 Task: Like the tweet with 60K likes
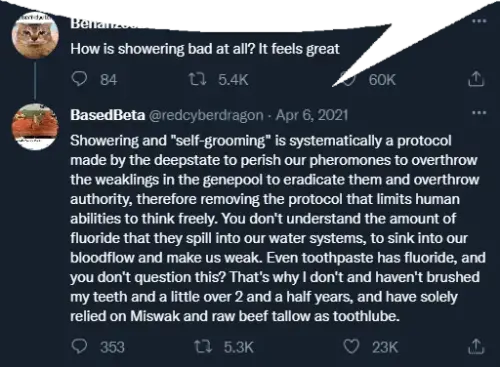348,80
